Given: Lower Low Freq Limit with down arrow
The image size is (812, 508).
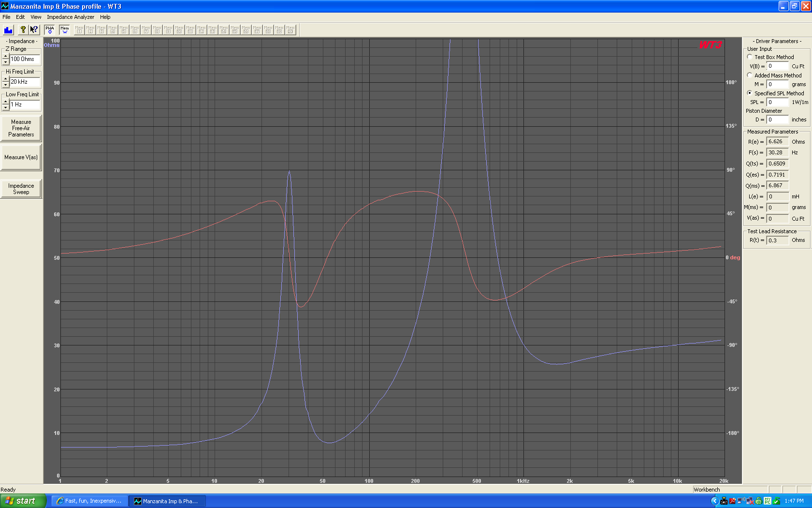Looking at the screenshot, I should pos(6,108).
